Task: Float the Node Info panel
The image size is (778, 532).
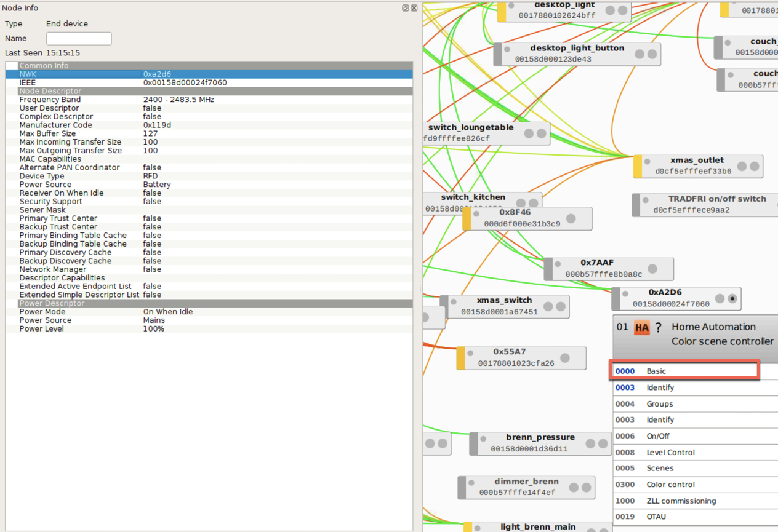Action: 406,8
